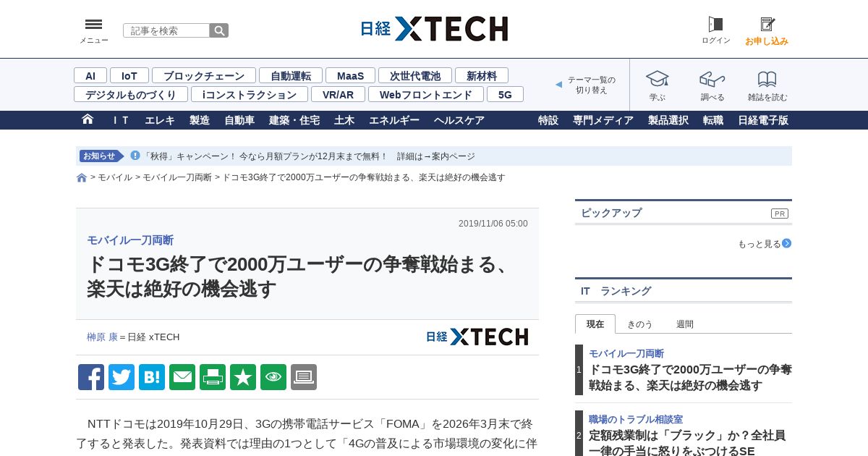Select the 新材料 theme tag
The height and width of the screenshot is (456, 868).
coord(482,75)
